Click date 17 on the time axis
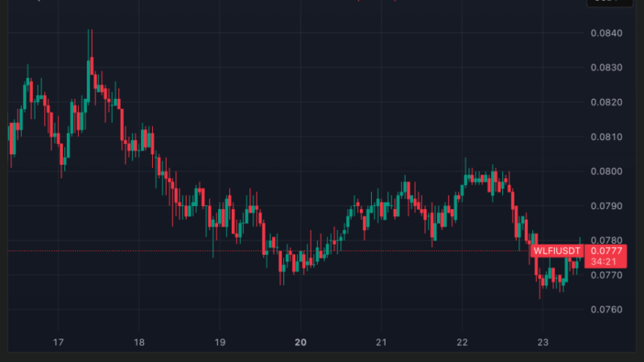644x362 pixels. click(x=58, y=342)
